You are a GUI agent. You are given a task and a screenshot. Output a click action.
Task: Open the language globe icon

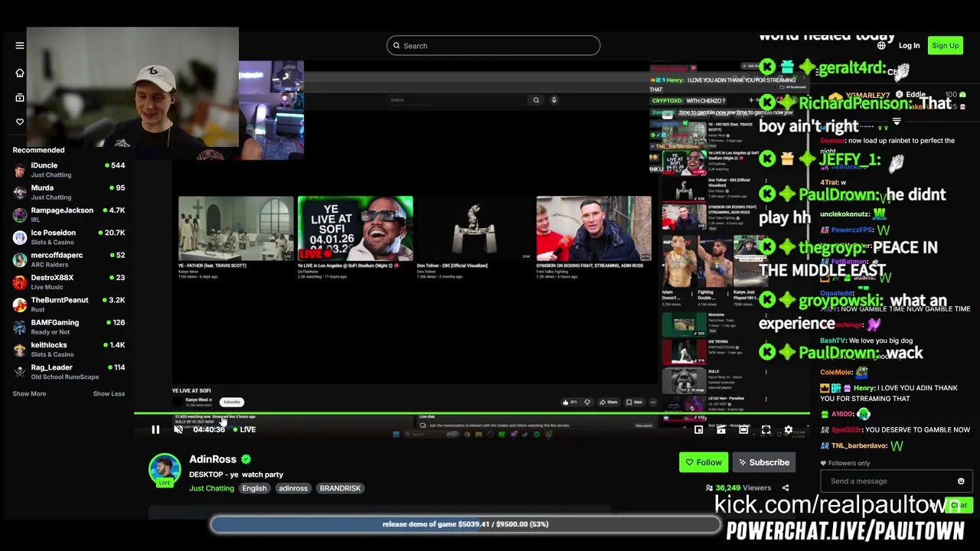click(x=881, y=46)
